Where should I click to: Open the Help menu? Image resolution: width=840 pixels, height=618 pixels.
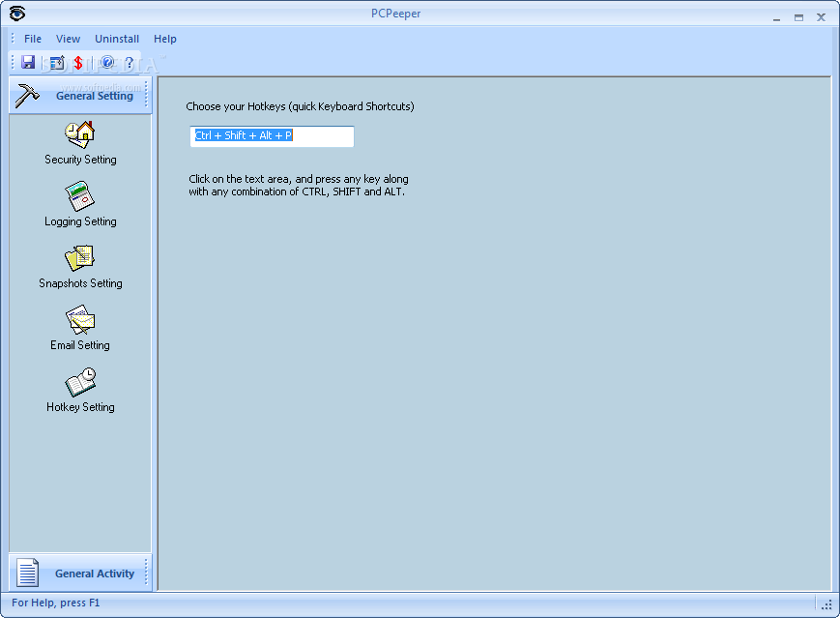(x=165, y=39)
